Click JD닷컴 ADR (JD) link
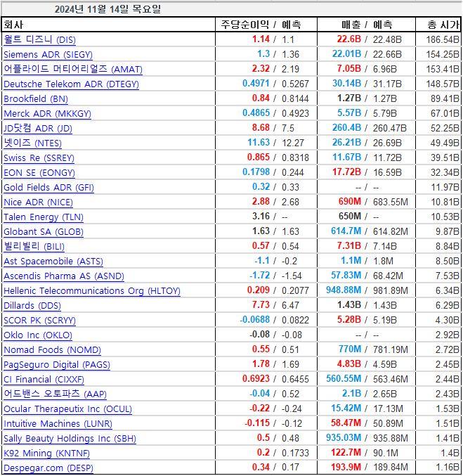Viewport: 463px width, 476px height. point(38,128)
